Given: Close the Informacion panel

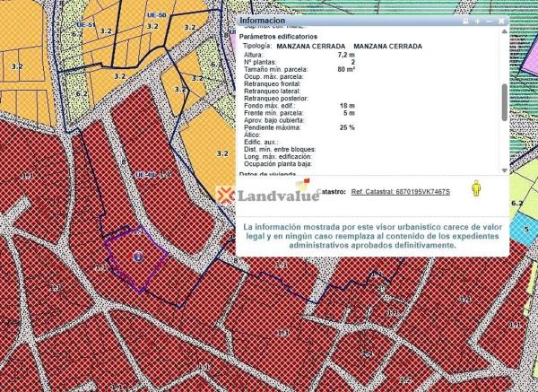Looking at the screenshot, I should 502,20.
